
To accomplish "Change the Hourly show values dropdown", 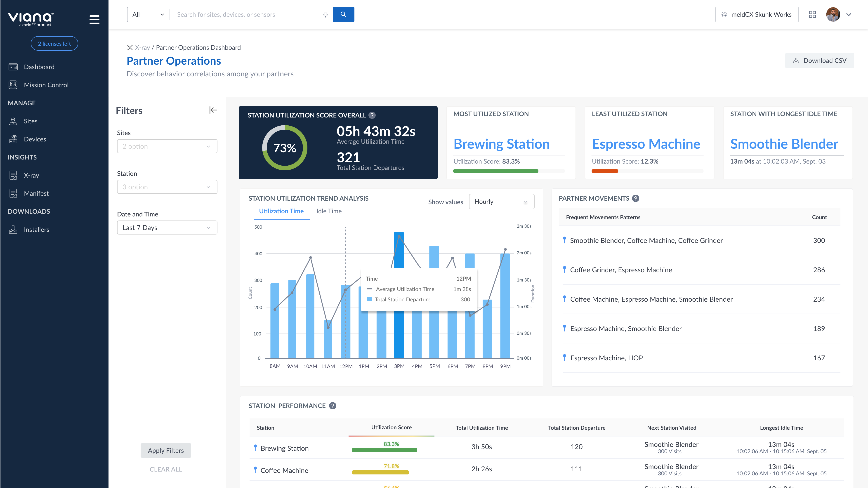I will pyautogui.click(x=501, y=202).
